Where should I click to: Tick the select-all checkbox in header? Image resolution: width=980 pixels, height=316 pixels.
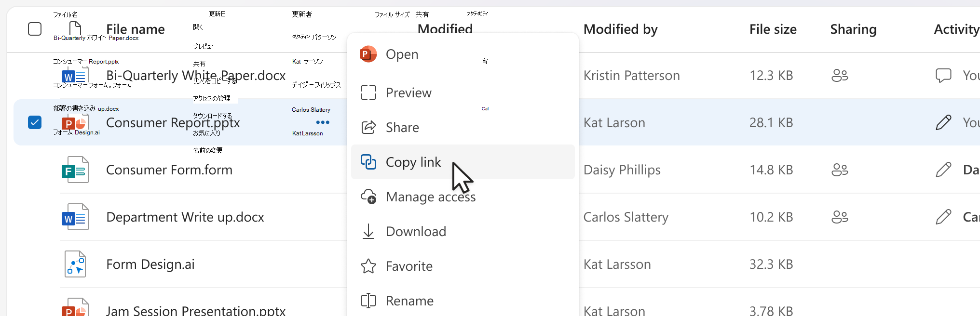click(x=35, y=29)
